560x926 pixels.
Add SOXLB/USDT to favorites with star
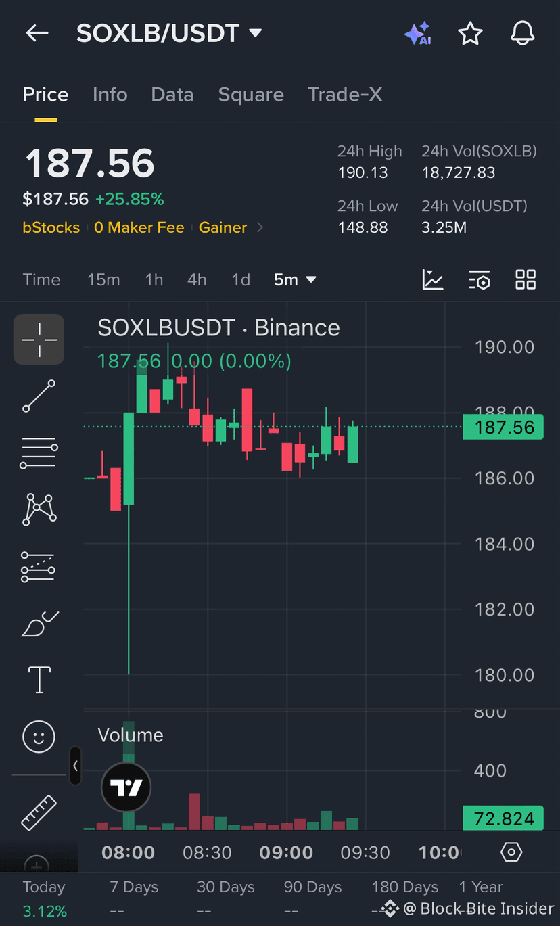click(x=470, y=33)
